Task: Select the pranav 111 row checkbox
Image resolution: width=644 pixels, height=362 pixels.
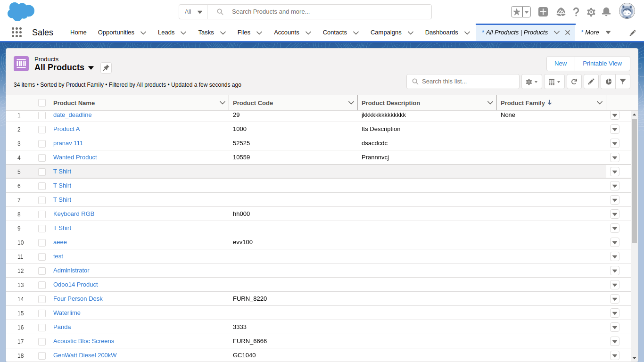Action: [42, 143]
